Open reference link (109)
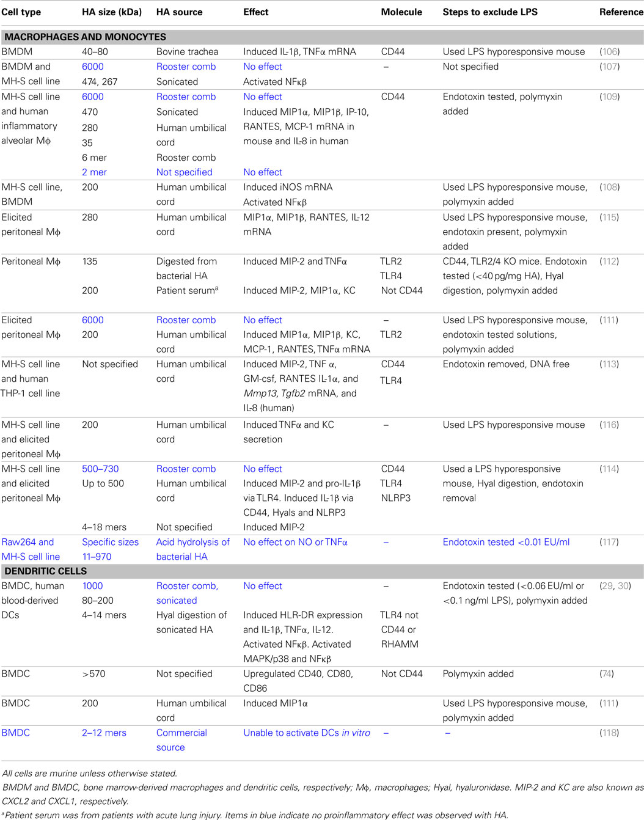644x820 pixels. click(x=609, y=97)
